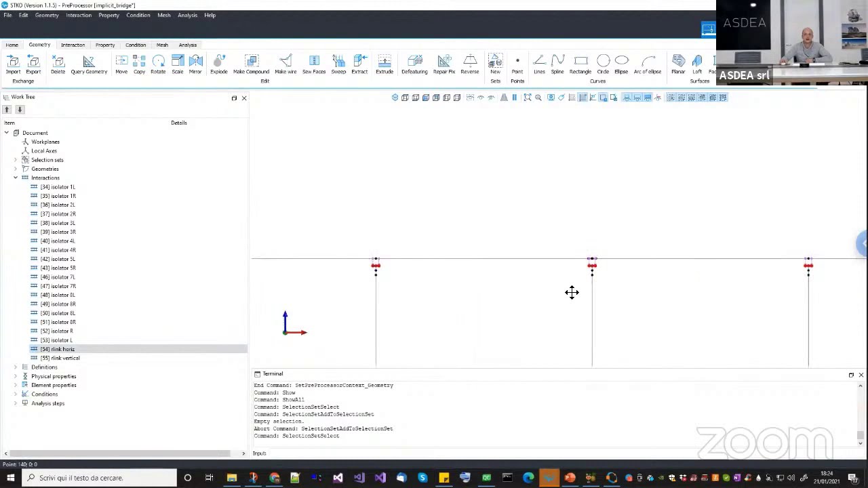This screenshot has height=488, width=868.
Task: Select the [55] rlink vertical interaction
Action: pos(60,358)
